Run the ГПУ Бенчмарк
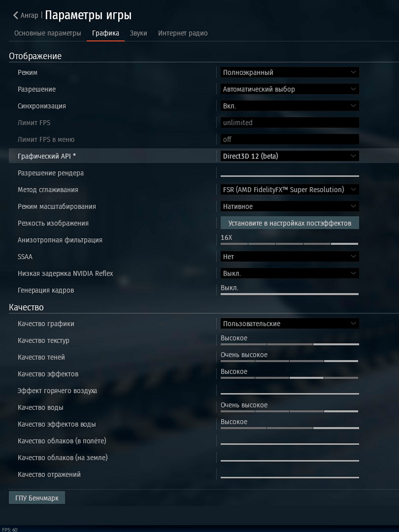This screenshot has width=399, height=532. [x=37, y=498]
